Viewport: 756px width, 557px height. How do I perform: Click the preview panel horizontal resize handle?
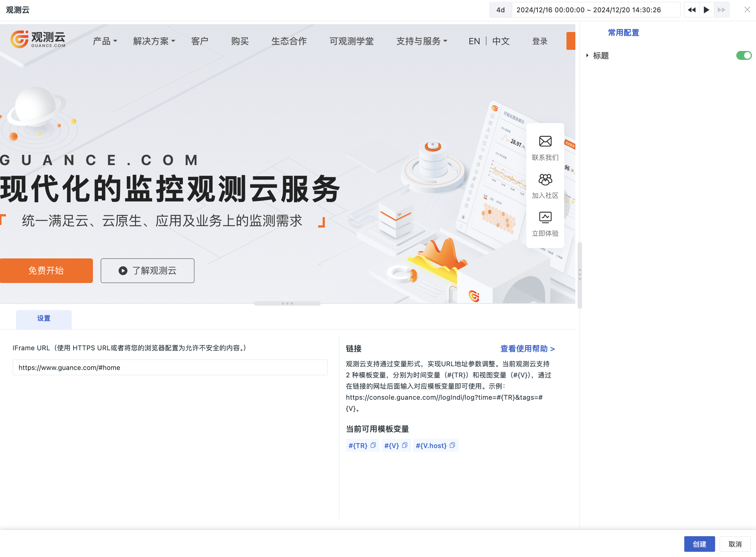[x=287, y=303]
